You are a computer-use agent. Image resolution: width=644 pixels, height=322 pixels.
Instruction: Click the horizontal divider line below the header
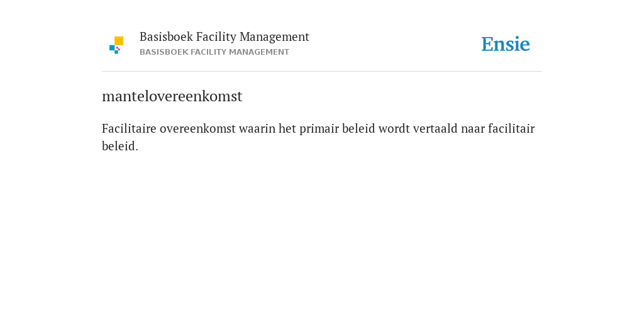point(322,72)
